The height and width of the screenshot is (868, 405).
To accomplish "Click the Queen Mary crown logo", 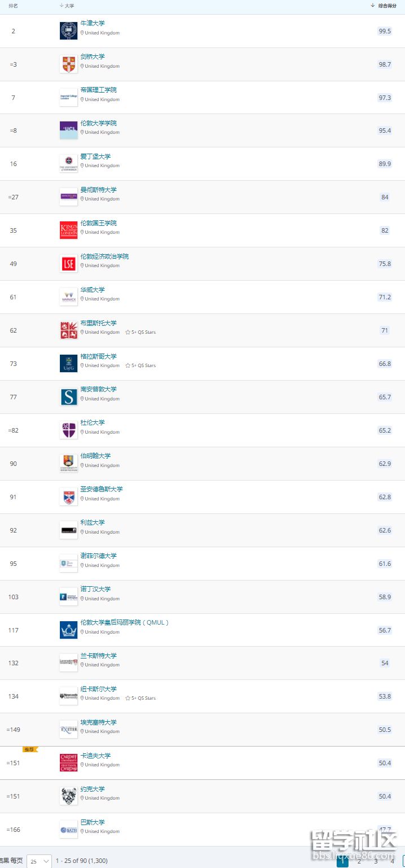I will click(x=68, y=630).
